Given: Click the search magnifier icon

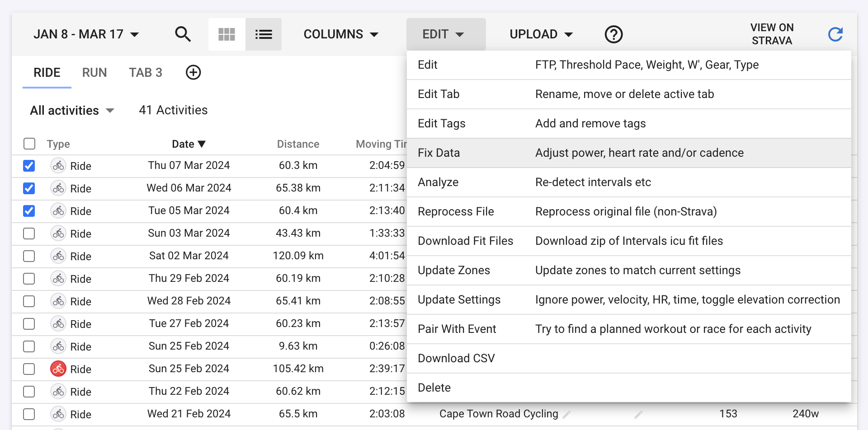Looking at the screenshot, I should 183,34.
